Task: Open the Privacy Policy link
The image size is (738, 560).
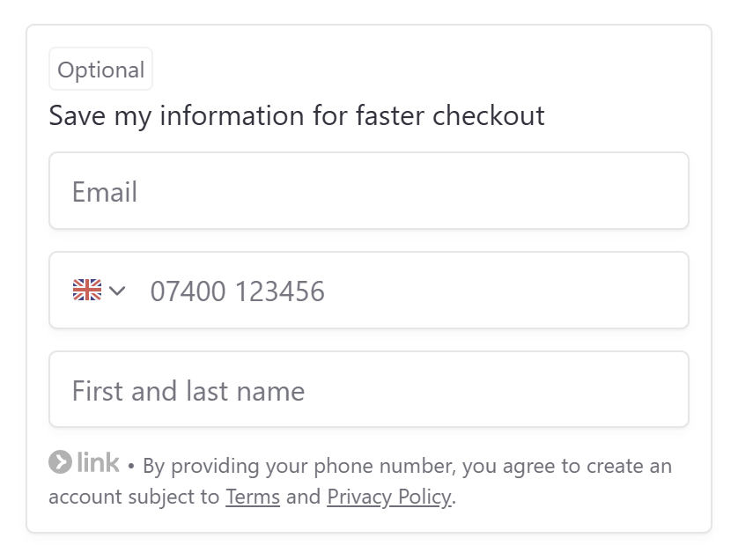Action: coord(388,497)
